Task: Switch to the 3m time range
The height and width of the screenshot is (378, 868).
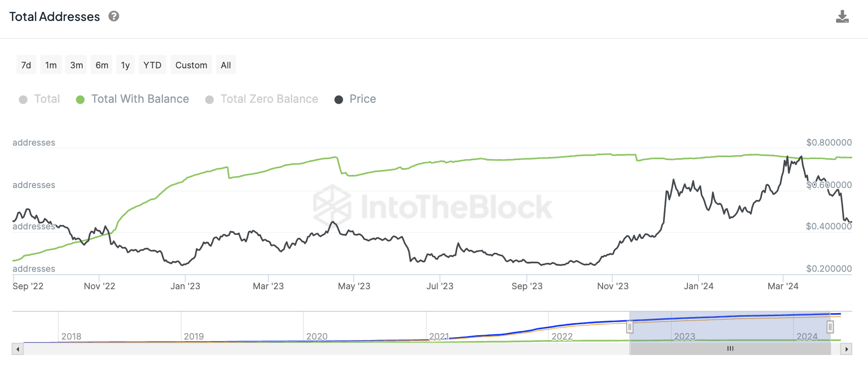Action: click(76, 65)
